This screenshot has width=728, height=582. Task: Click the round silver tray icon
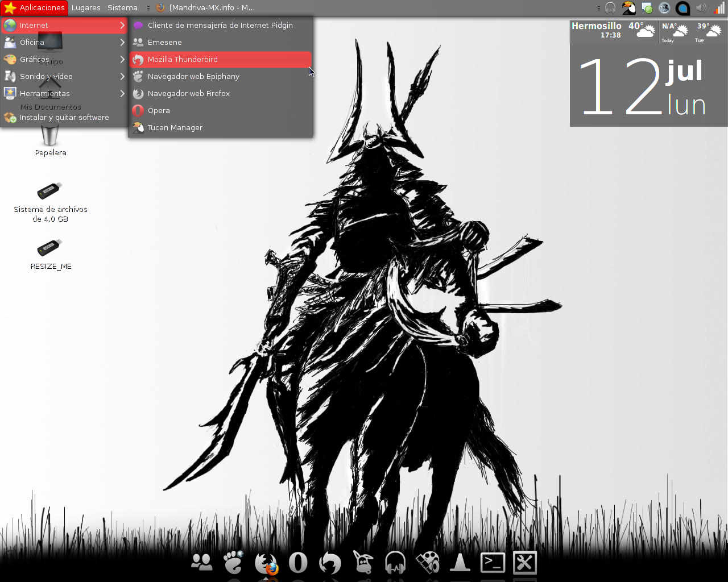coord(664,8)
